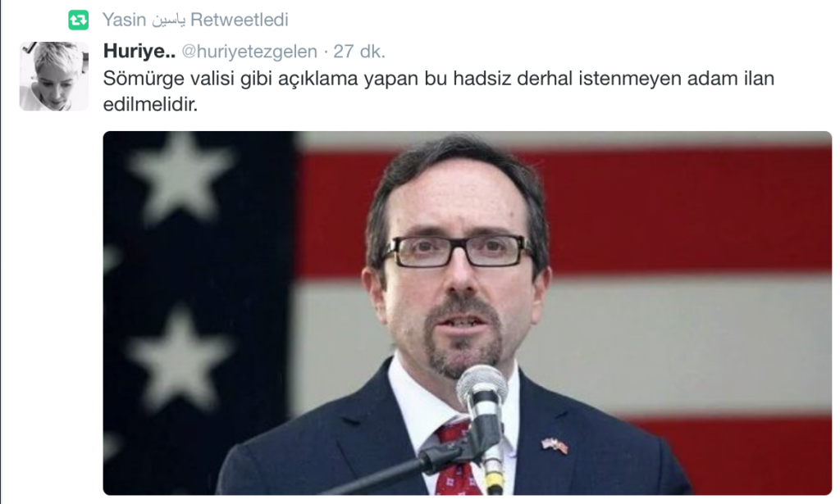Click the 27 dk. timestamp
840x504 pixels.
click(359, 52)
